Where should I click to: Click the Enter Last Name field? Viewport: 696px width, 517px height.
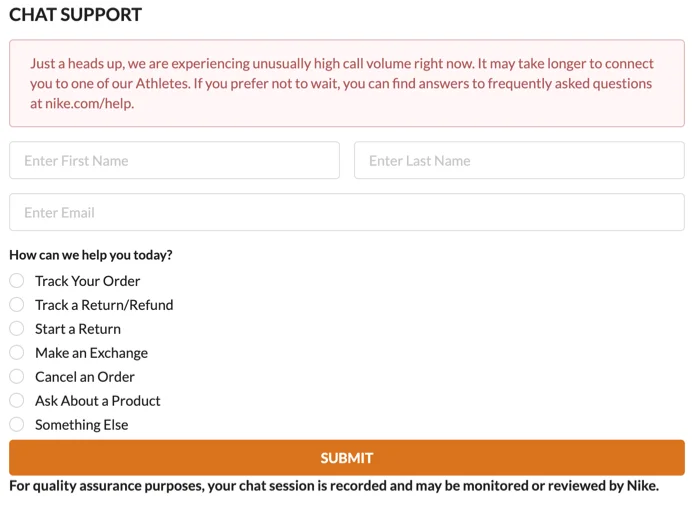coord(519,160)
